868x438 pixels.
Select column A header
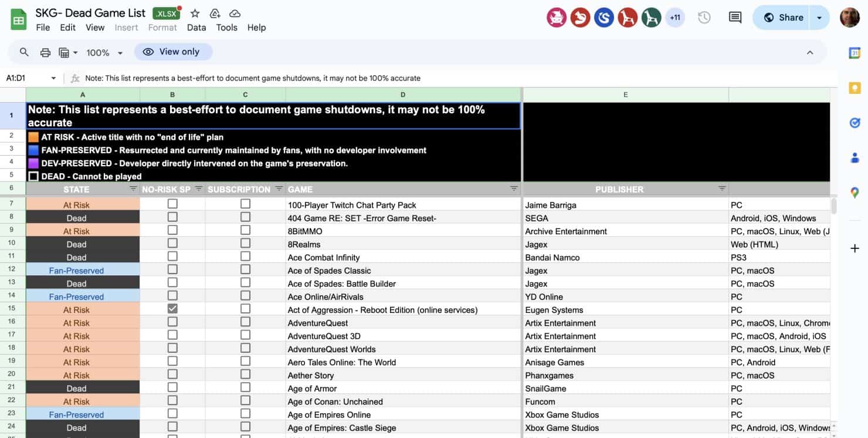tap(83, 95)
